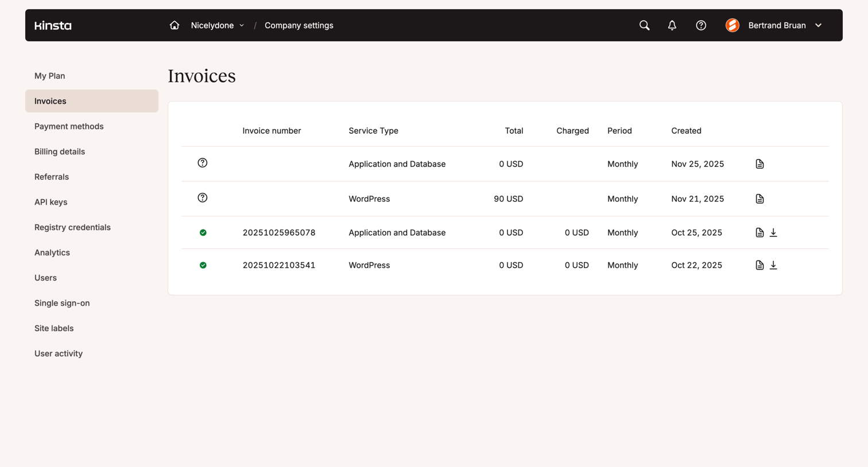
Task: View invoice document for Oct 22, 2025
Action: [759, 265]
